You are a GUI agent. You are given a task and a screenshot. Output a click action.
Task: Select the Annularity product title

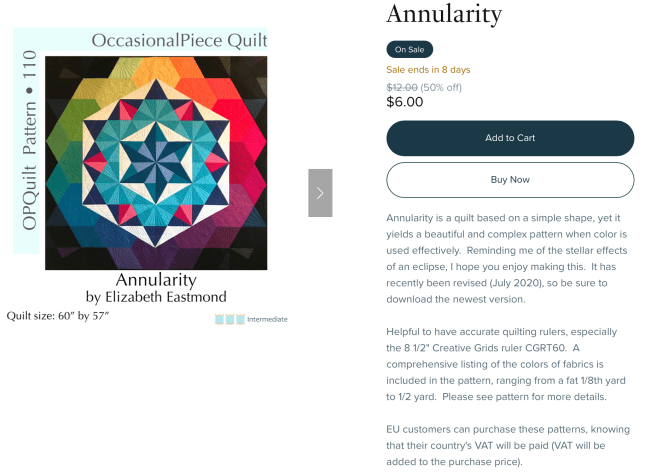point(444,15)
